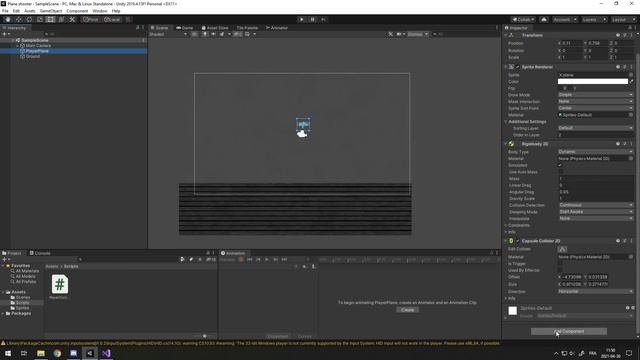
Task: Open the Sprites folder in Project
Action: [22, 308]
